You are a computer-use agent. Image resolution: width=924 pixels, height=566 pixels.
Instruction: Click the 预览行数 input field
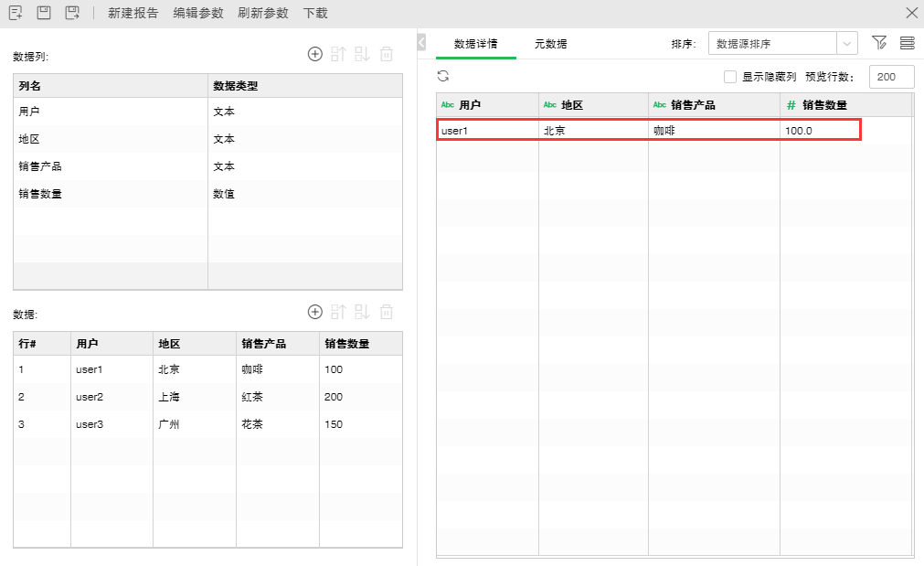(x=891, y=78)
